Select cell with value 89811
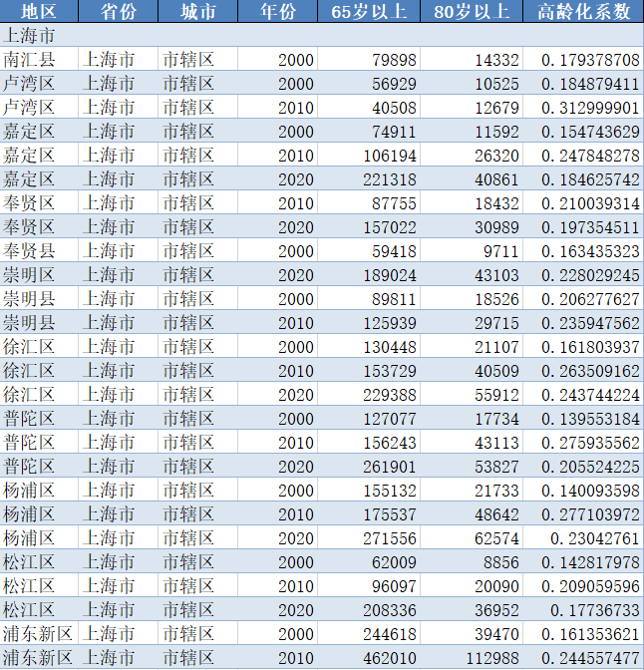The image size is (644, 670). coord(369,298)
